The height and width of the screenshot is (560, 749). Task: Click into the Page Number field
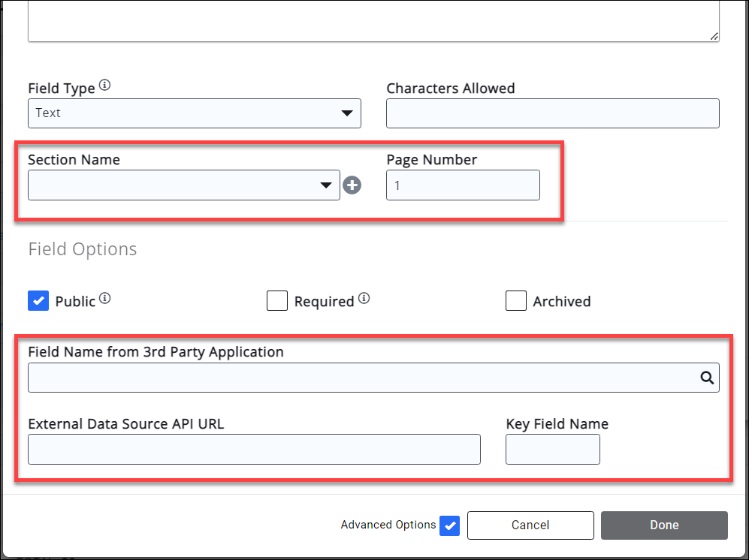click(x=463, y=185)
